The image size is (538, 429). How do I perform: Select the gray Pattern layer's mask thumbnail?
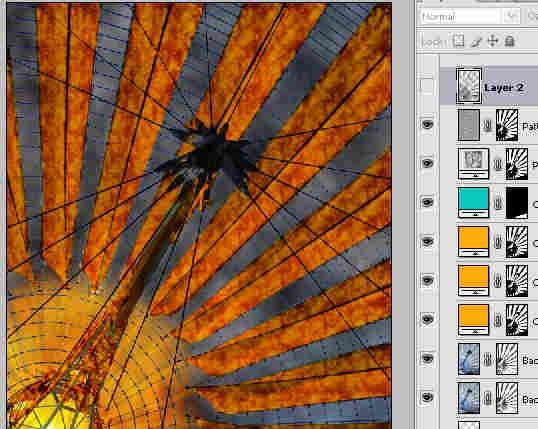pos(507,125)
